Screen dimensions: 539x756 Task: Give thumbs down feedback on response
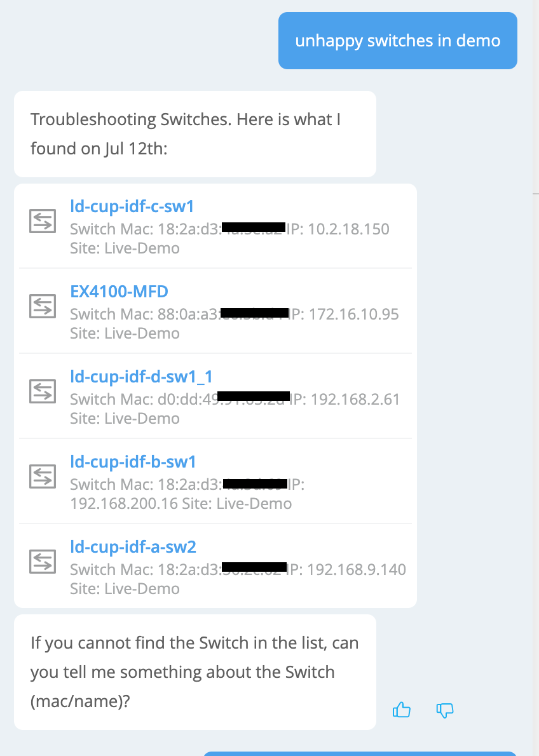[445, 710]
